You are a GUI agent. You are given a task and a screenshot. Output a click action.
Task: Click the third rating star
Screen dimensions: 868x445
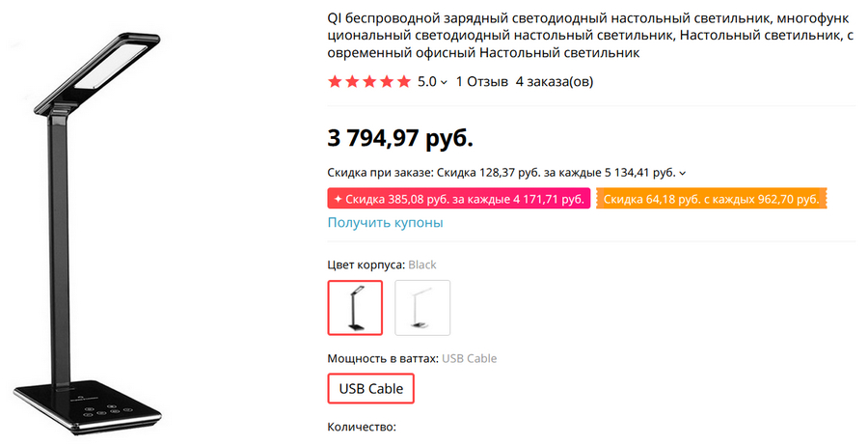[x=369, y=82]
